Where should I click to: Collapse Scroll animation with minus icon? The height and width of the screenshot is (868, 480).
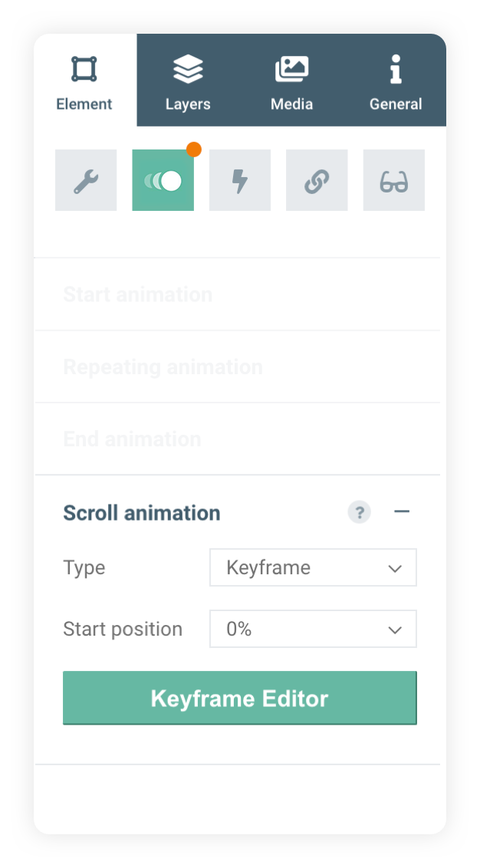click(402, 512)
